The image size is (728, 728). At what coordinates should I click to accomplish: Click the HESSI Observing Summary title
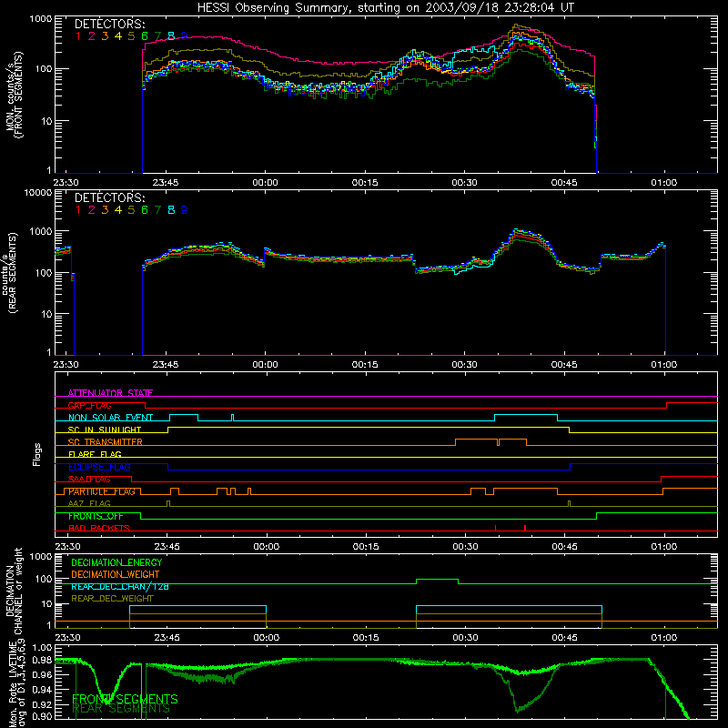386,7
